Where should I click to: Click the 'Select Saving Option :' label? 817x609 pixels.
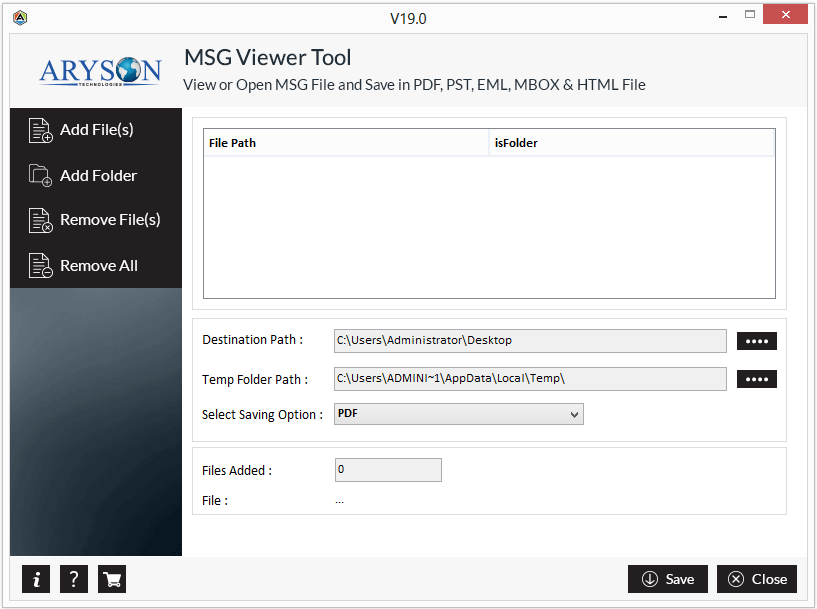click(x=262, y=415)
